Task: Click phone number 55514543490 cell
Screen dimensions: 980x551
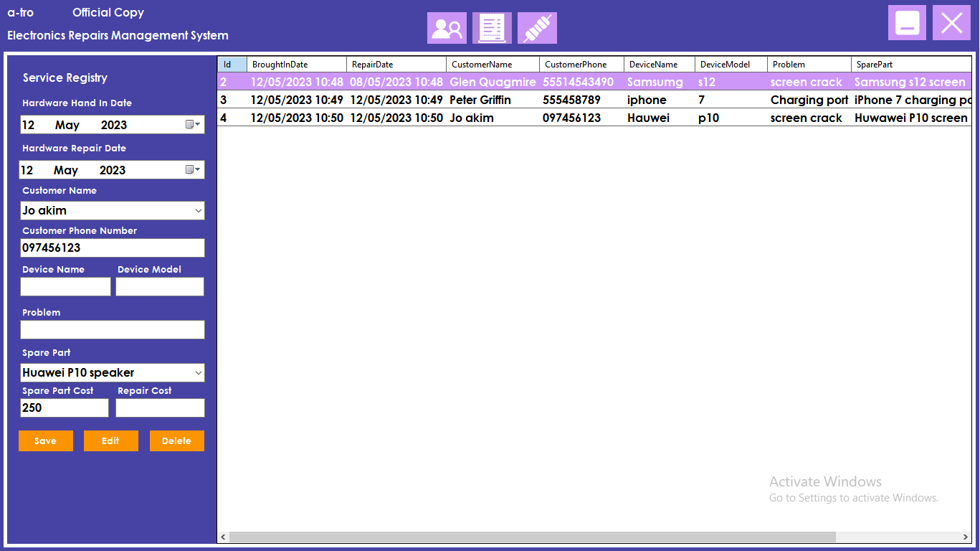Action: tap(582, 83)
